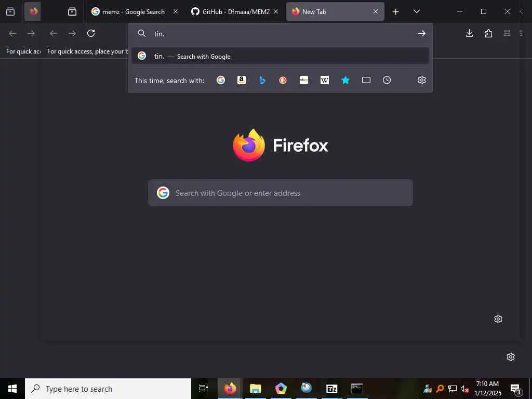Image resolution: width=532 pixels, height=399 pixels.
Task: Click the network tray icon
Action: [x=453, y=389]
